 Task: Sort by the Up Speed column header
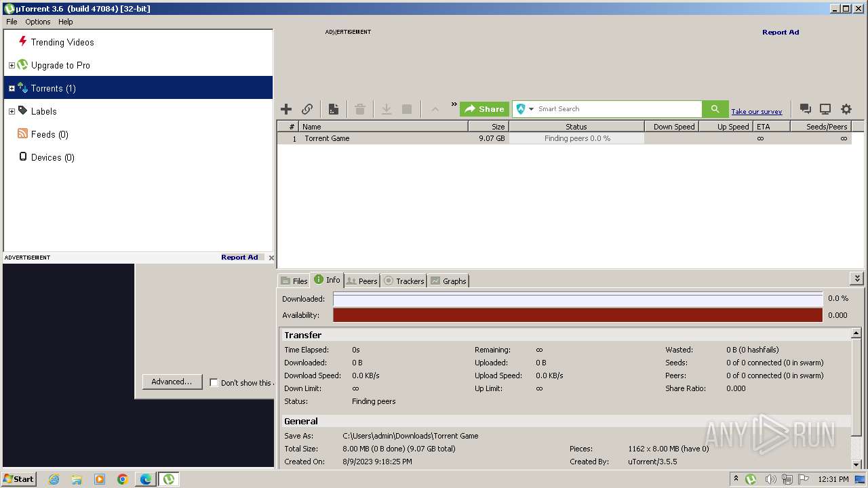click(726, 127)
